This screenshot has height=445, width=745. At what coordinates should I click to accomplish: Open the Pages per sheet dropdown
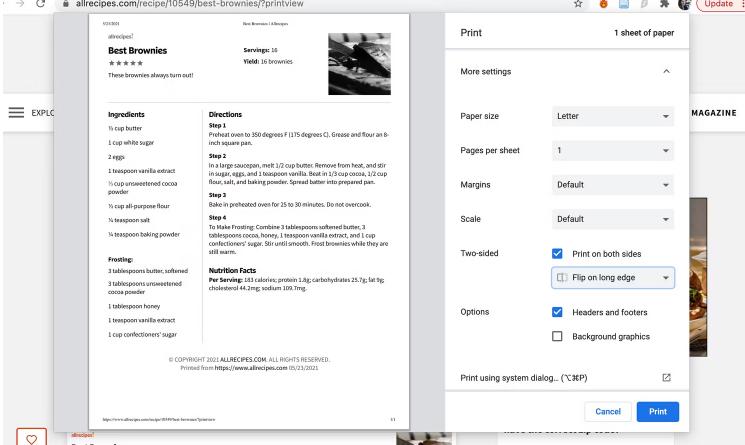tap(612, 151)
